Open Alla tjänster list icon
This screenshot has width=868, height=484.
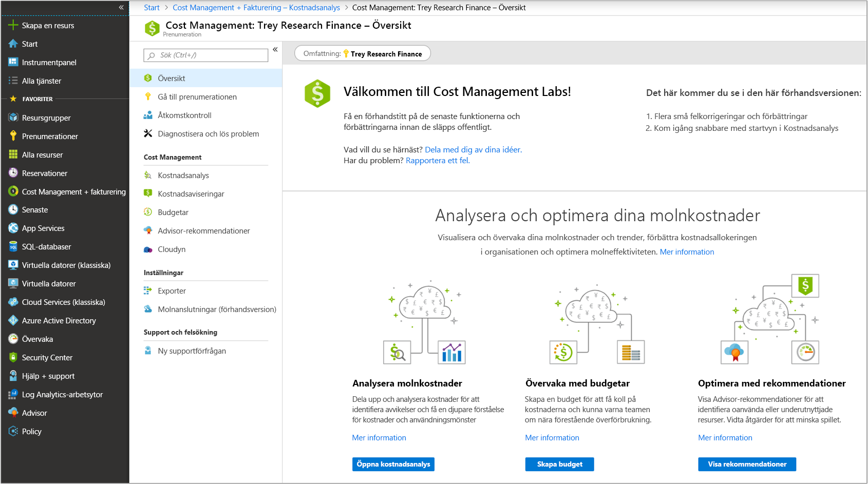(x=13, y=81)
